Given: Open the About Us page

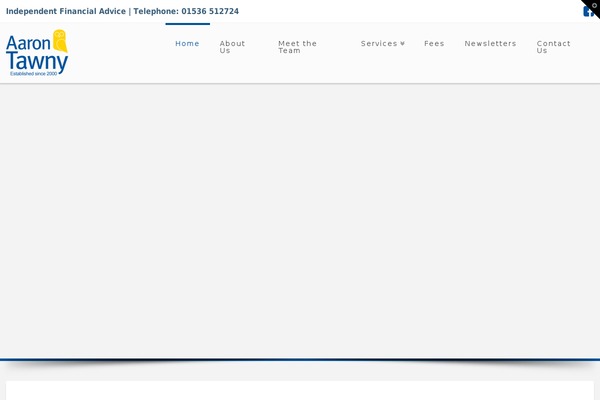Looking at the screenshot, I should (232, 47).
